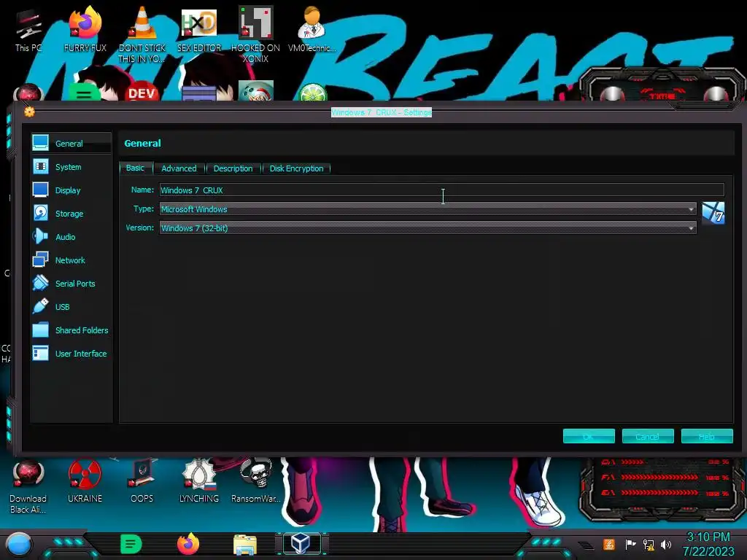This screenshot has height=560, width=747.
Task: Confirm the settings with the OK button
Action: pos(589,436)
